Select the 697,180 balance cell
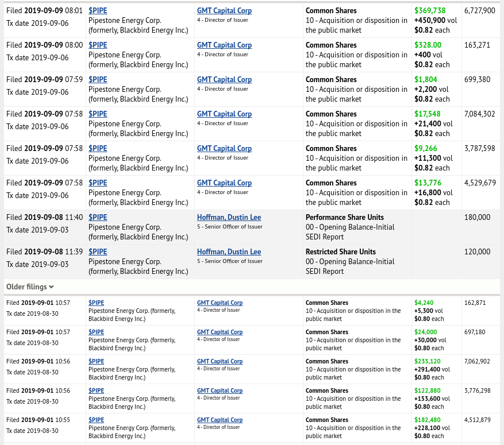 [475, 332]
